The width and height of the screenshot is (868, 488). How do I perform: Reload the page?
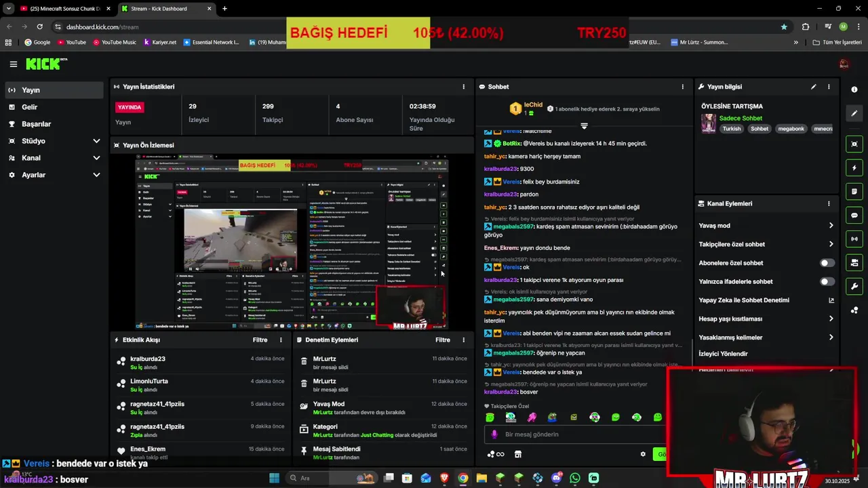[40, 26]
